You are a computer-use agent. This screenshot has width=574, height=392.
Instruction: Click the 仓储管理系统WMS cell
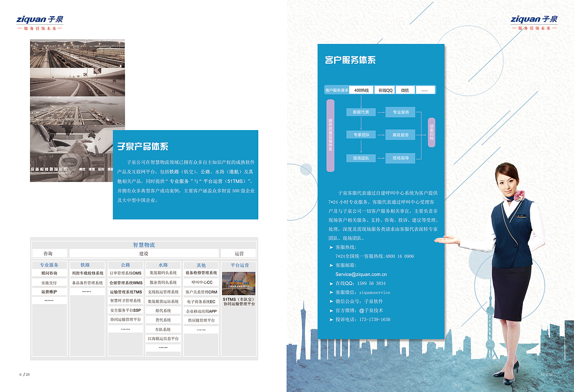click(126, 283)
